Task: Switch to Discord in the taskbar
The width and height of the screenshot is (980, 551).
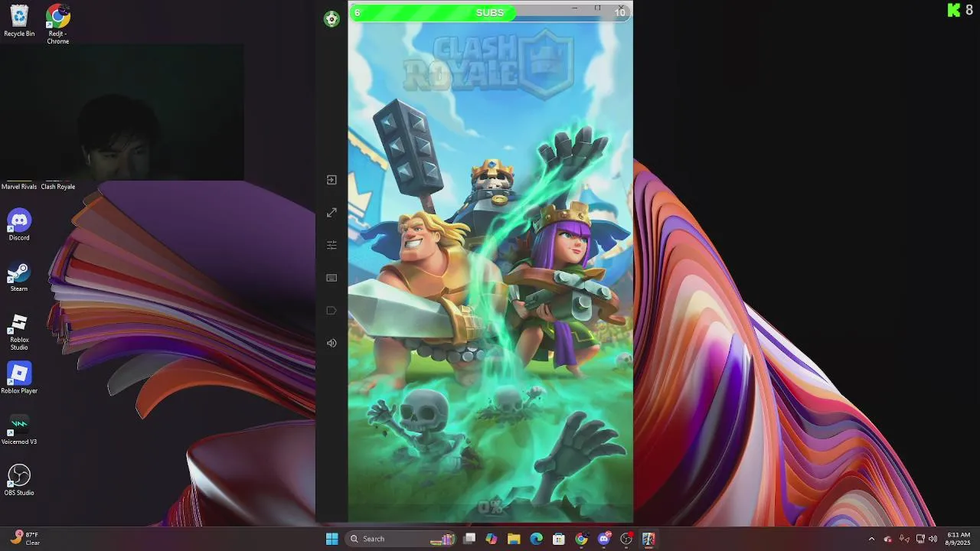Action: coord(604,539)
